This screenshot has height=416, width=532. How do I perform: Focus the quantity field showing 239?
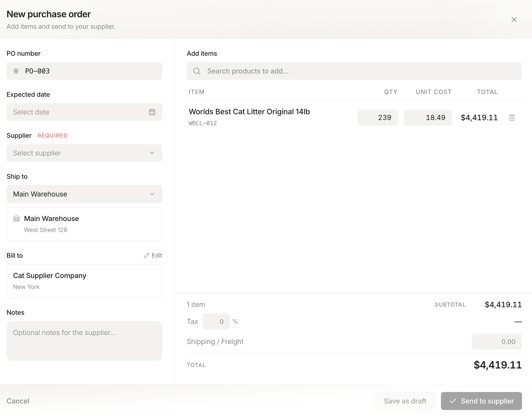[378, 117]
